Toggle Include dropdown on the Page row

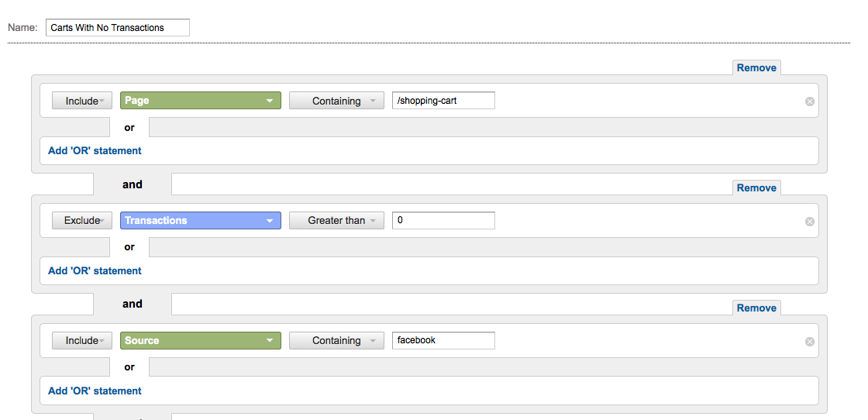tap(82, 101)
